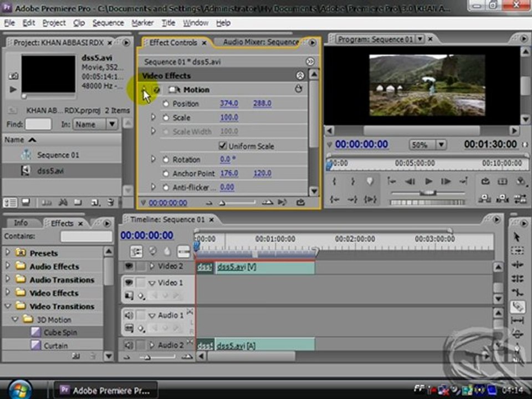Screen dimensions: 532x399
Task: Select the Curtain transition
Action: tap(55, 346)
